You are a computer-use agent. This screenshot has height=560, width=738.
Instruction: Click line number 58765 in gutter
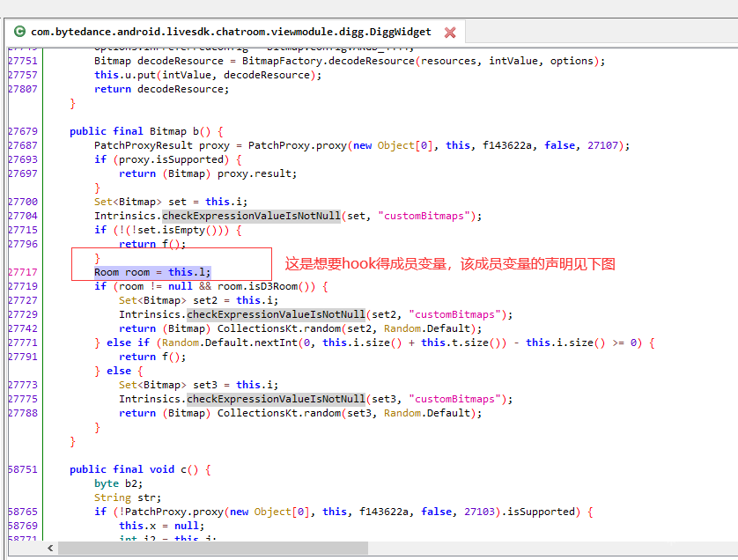point(23,512)
